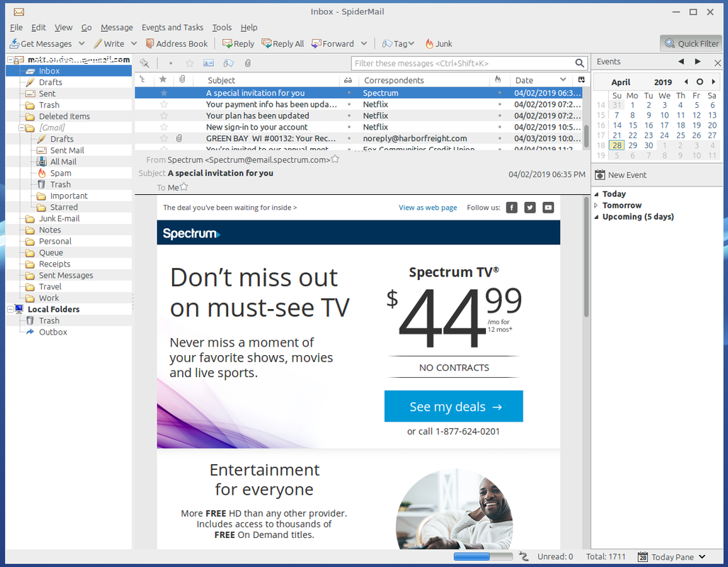Screen dimensions: 728x567
Task: Open the column picker icon
Action: [x=581, y=80]
